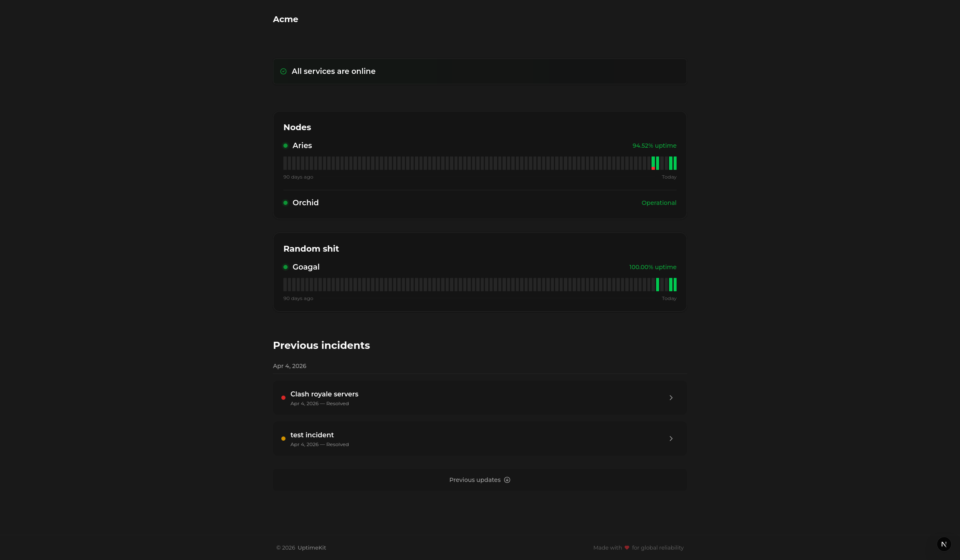Click the Acme site title

pyautogui.click(x=285, y=19)
